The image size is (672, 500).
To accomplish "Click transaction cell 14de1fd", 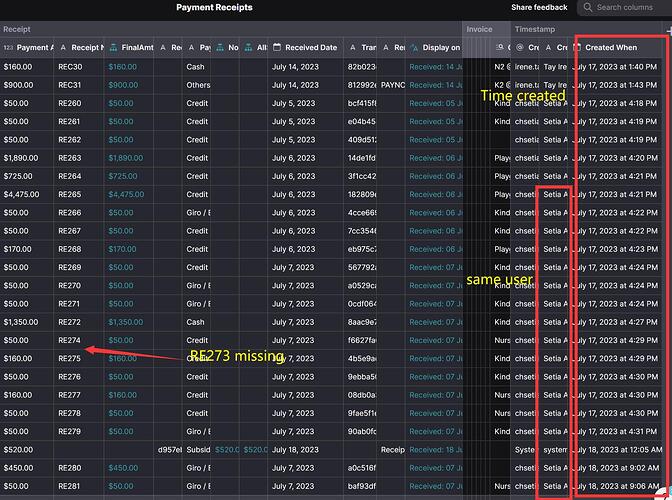I will click(x=360, y=158).
